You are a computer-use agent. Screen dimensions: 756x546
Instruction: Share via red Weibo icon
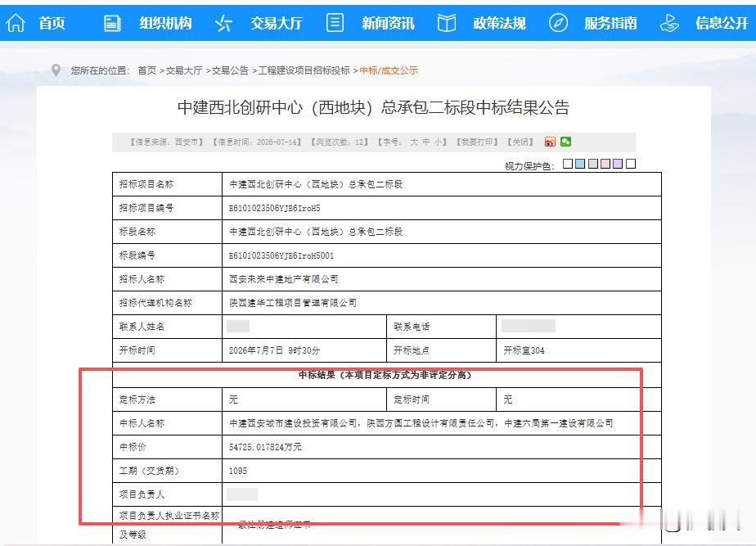point(550,142)
